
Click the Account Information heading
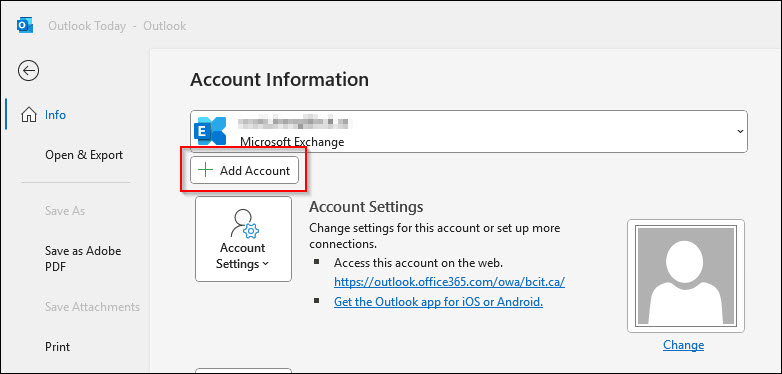coord(279,80)
